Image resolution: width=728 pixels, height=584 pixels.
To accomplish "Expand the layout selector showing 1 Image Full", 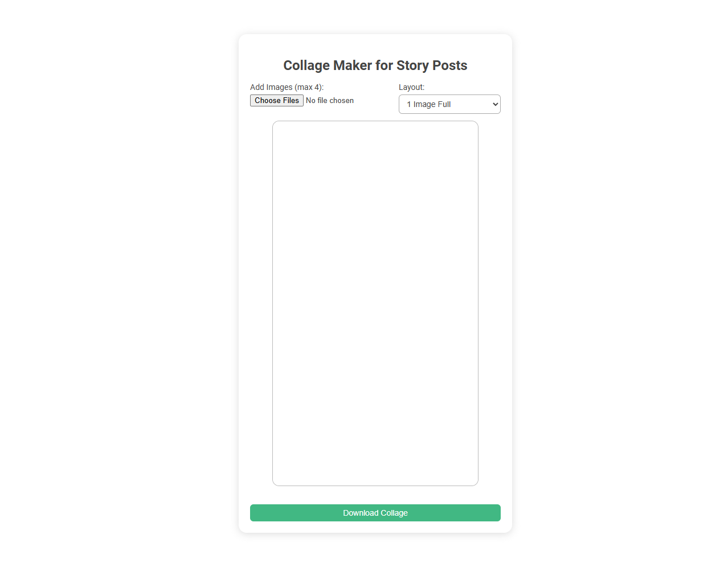I will tap(449, 104).
